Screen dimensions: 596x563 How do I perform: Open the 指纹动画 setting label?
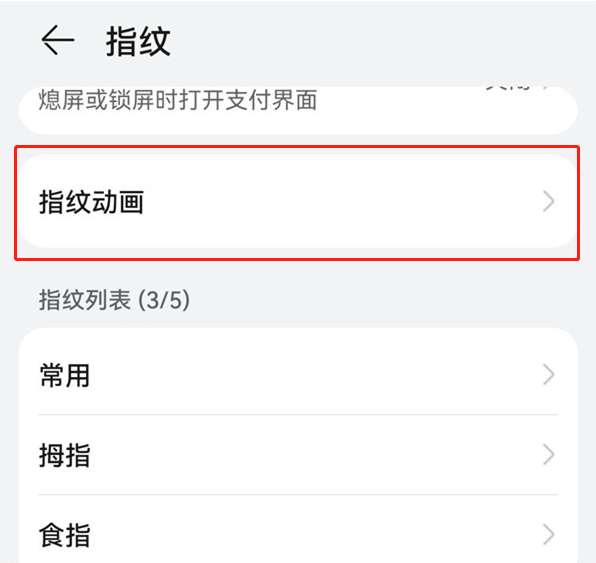(92, 202)
